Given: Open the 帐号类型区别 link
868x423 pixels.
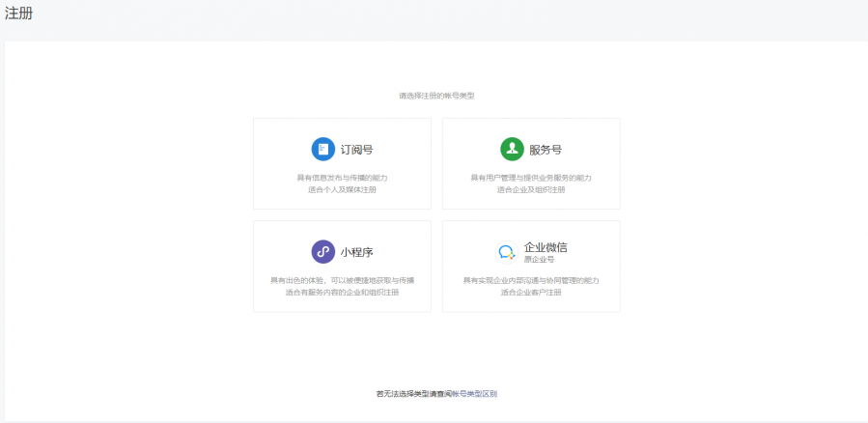Looking at the screenshot, I should pos(474,394).
